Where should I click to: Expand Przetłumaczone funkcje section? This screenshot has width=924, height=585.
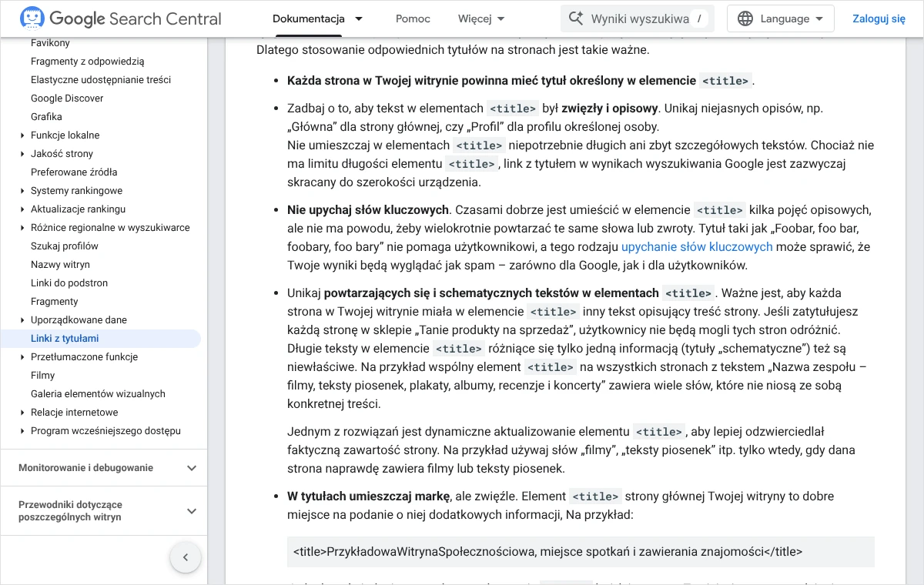click(x=22, y=357)
